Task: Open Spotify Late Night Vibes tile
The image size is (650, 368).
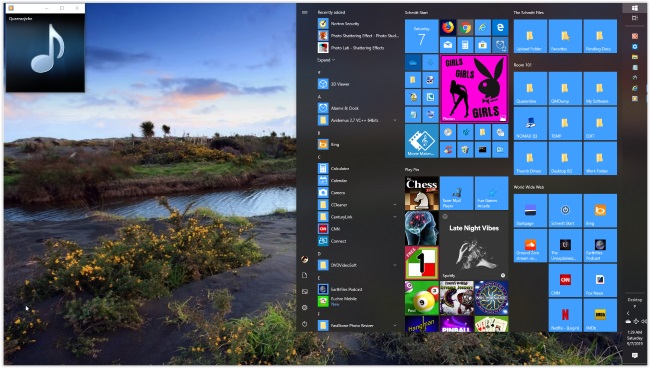Action: 474,245
